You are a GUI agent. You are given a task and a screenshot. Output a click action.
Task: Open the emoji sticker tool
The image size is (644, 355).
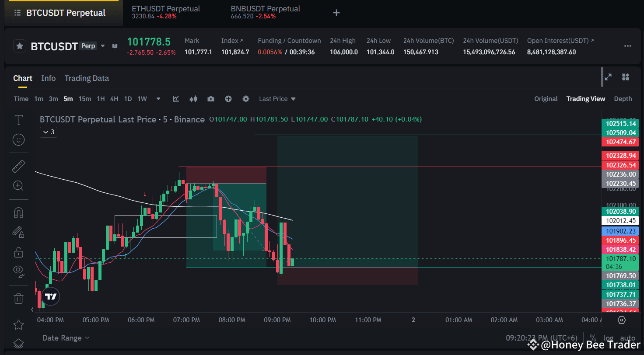tap(18, 140)
